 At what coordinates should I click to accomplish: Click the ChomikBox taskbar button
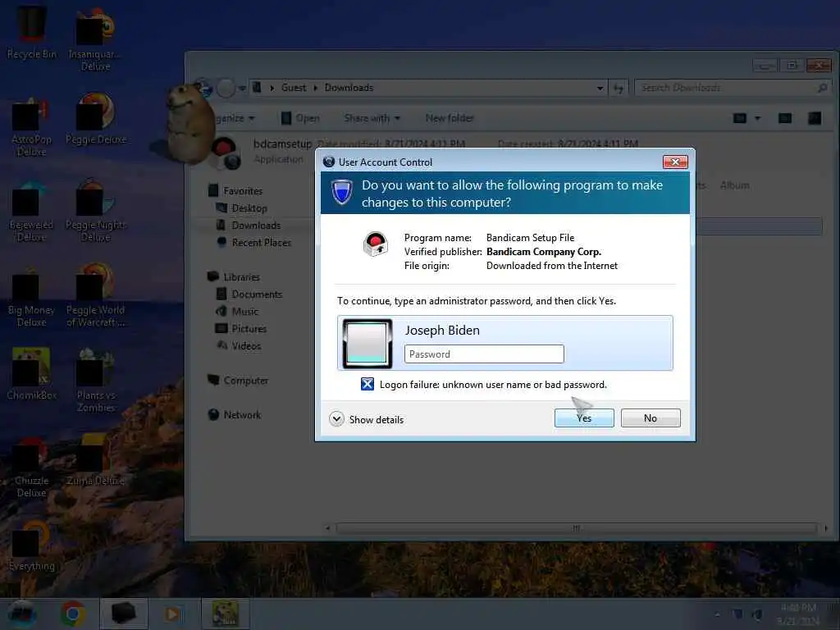pos(226,614)
